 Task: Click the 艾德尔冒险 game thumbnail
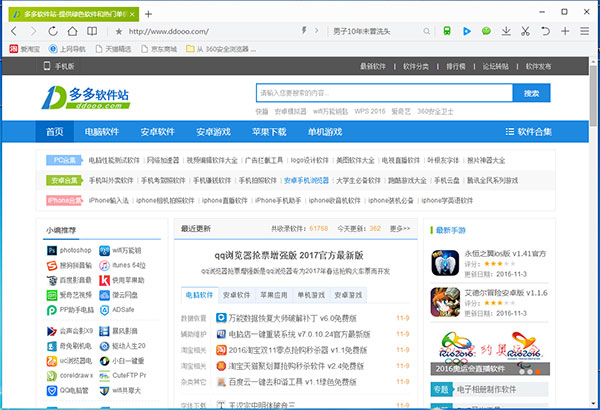(445, 302)
